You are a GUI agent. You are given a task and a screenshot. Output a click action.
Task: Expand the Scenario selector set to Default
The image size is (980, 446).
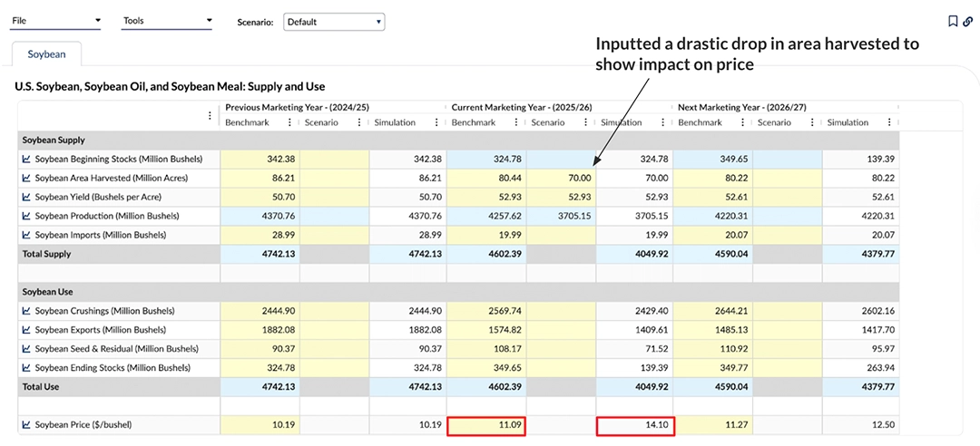[x=334, y=22]
